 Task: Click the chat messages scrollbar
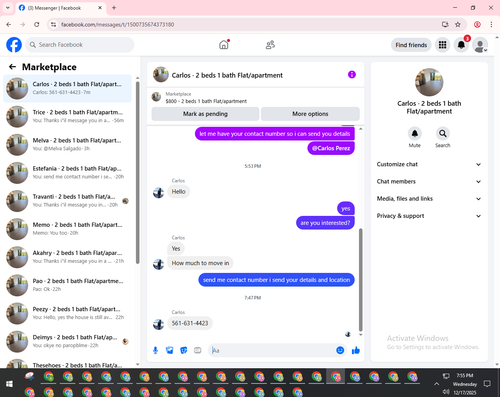pyautogui.click(x=360, y=279)
